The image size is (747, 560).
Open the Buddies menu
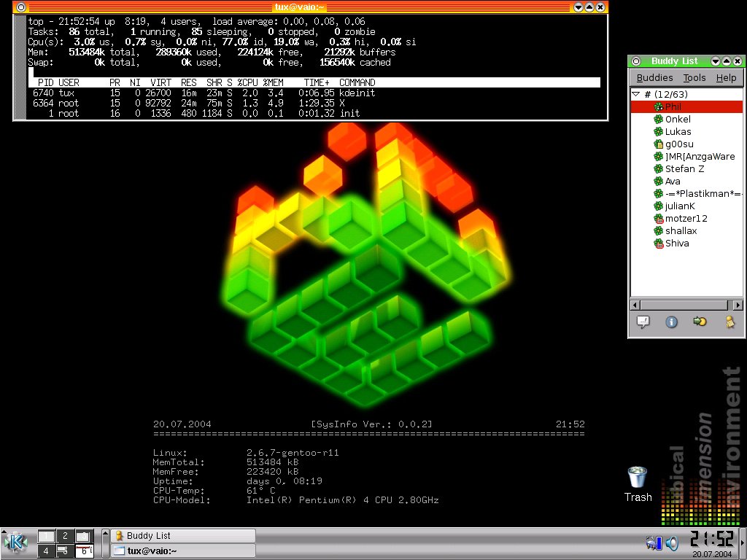(x=654, y=78)
